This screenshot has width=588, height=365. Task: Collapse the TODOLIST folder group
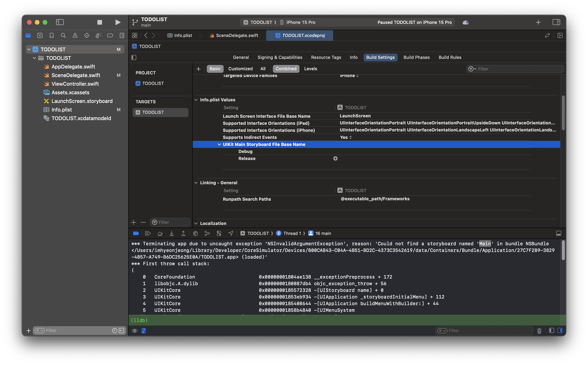(34, 58)
